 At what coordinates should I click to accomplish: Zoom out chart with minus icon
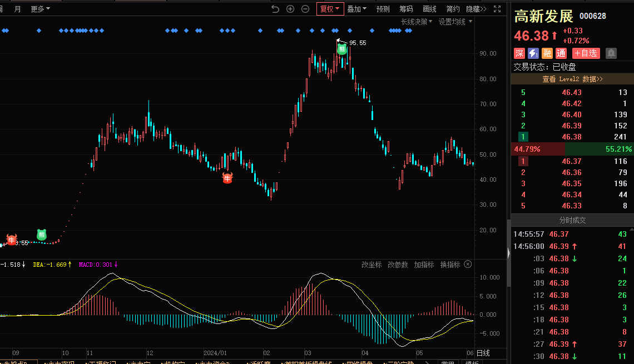[305, 9]
